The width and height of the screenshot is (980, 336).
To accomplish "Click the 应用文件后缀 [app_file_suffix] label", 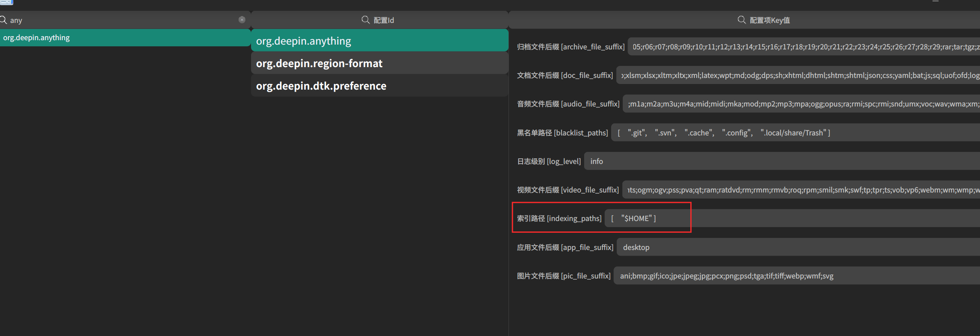I will [565, 247].
